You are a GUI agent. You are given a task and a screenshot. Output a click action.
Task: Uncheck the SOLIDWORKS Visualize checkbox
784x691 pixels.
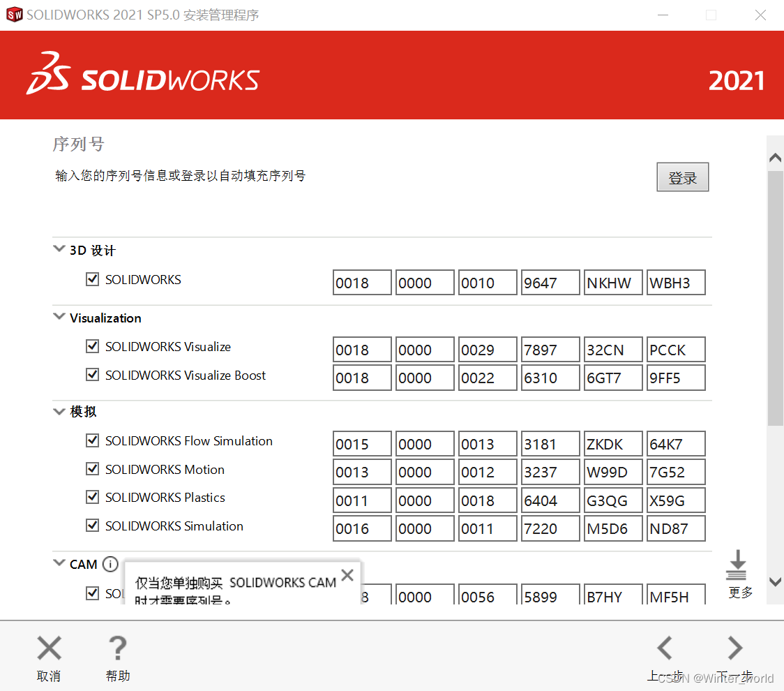[92, 346]
